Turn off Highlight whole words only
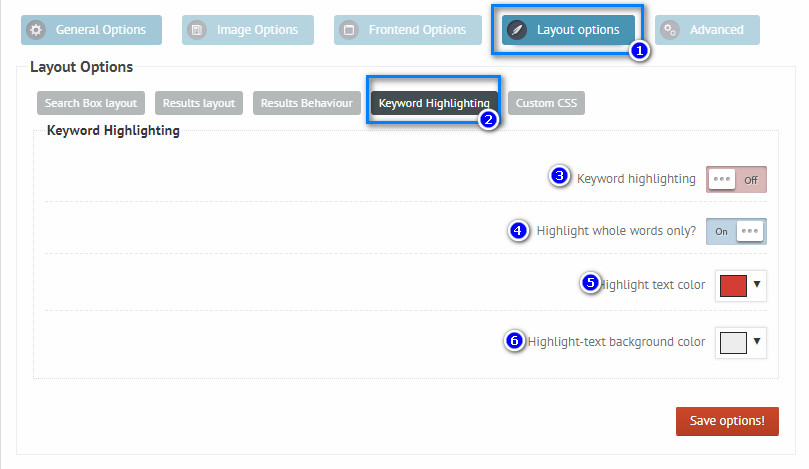The height and width of the screenshot is (469, 809). pos(736,231)
